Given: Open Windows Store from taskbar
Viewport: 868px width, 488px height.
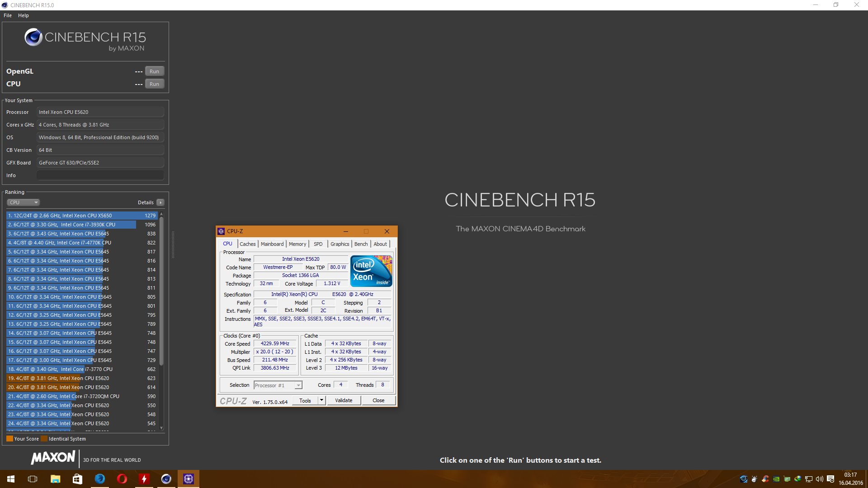Looking at the screenshot, I should click(x=77, y=479).
